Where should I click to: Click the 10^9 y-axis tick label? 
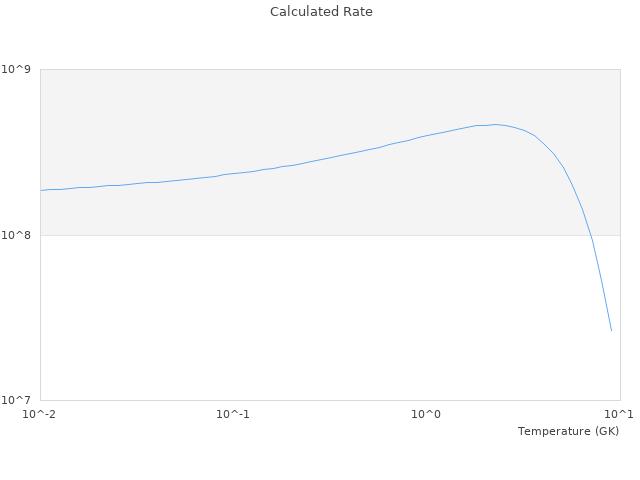click(19, 69)
